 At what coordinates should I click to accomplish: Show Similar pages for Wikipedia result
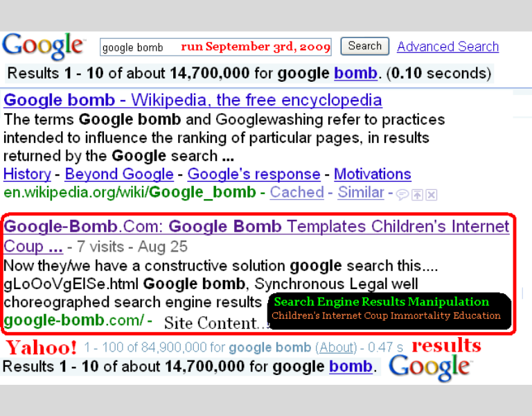[x=360, y=193]
